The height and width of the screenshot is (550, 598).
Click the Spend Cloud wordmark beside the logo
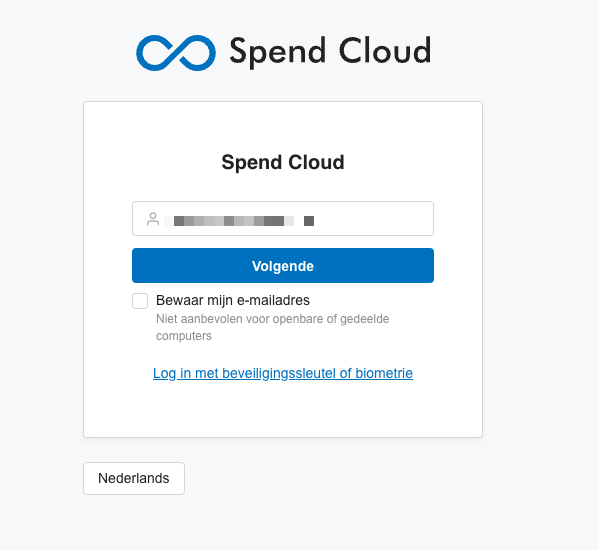[330, 51]
